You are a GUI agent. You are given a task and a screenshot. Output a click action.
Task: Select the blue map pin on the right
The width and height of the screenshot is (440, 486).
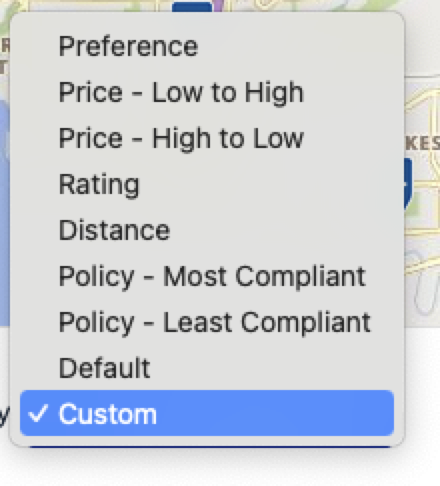408,183
